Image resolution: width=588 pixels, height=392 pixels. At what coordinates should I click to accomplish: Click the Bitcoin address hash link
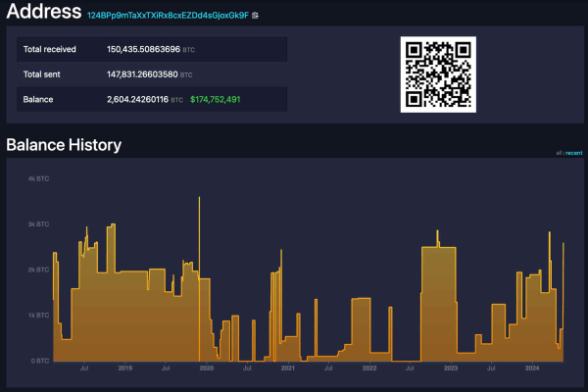(168, 17)
